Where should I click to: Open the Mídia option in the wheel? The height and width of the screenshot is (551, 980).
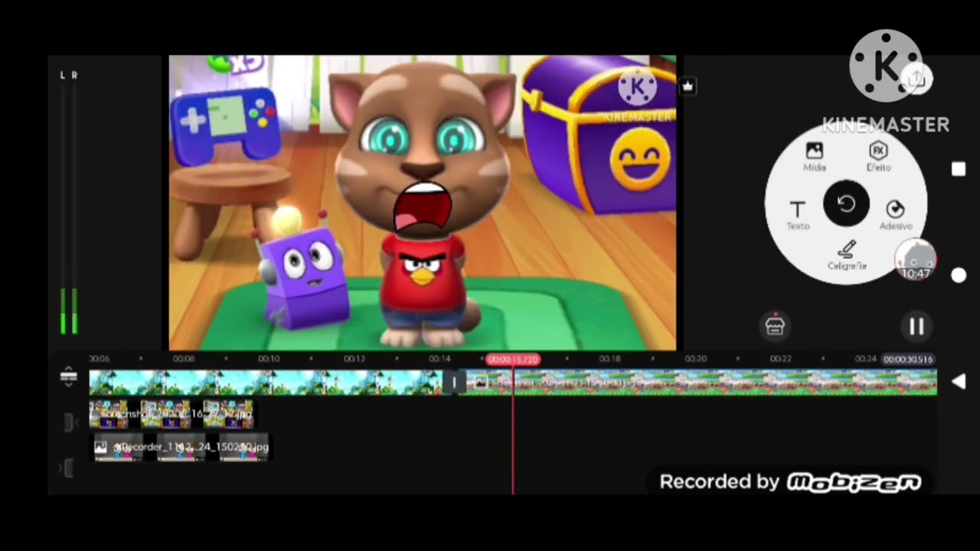[815, 156]
